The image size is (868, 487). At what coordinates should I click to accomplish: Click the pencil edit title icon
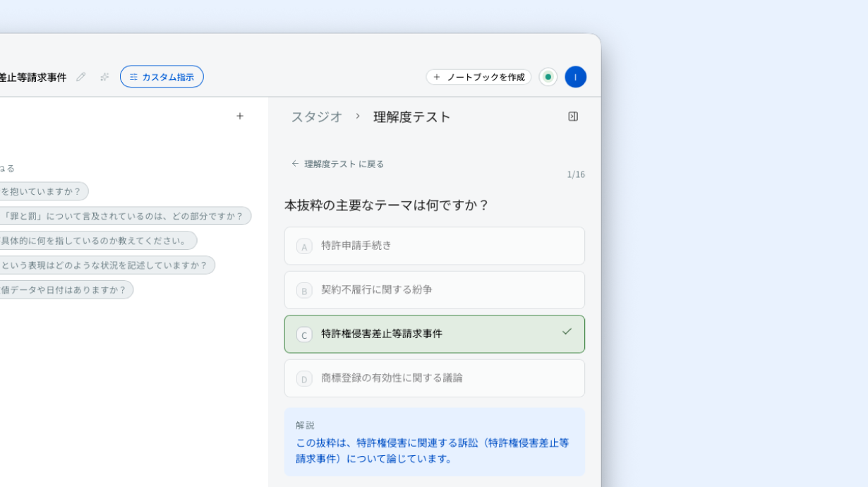click(x=81, y=77)
